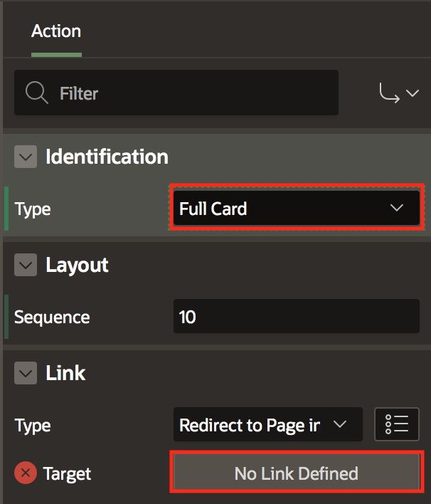The width and height of the screenshot is (431, 504).
Task: Click the Sequence value field
Action: (296, 317)
